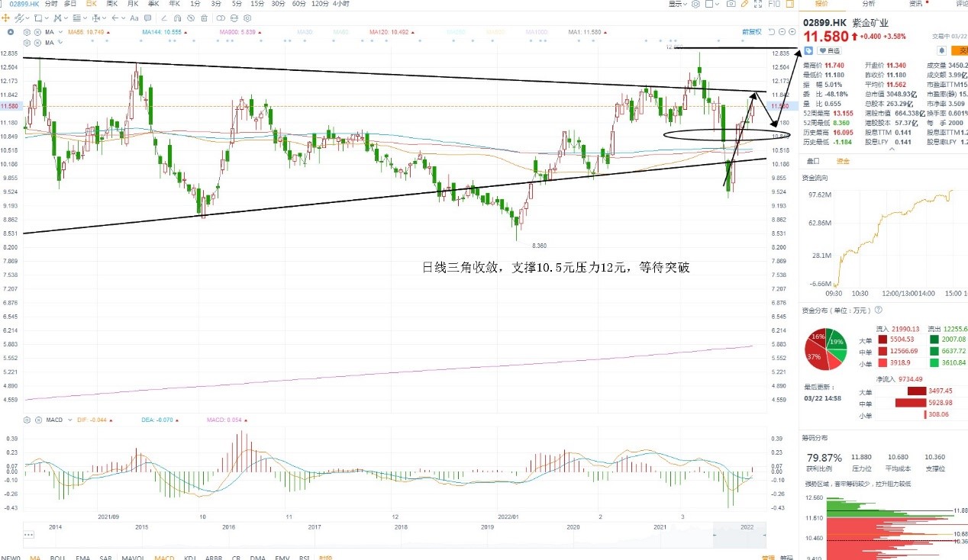Click the dark red large-order legend swatch
Screen dimensions: 968x560
883,339
